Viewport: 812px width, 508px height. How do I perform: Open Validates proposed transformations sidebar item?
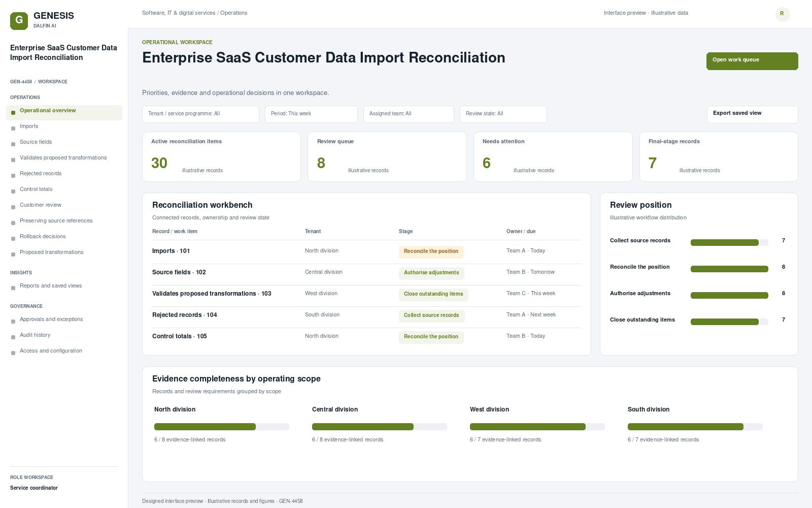tap(64, 158)
